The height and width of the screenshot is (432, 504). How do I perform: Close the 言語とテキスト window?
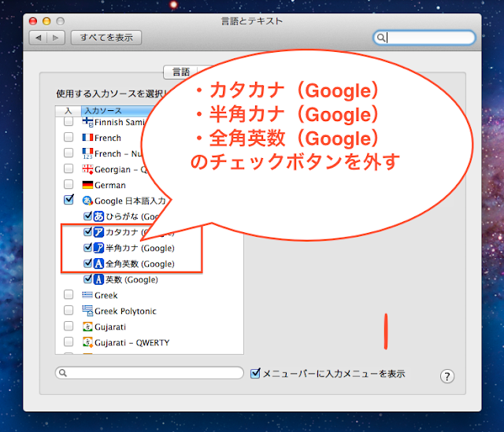pyautogui.click(x=33, y=21)
